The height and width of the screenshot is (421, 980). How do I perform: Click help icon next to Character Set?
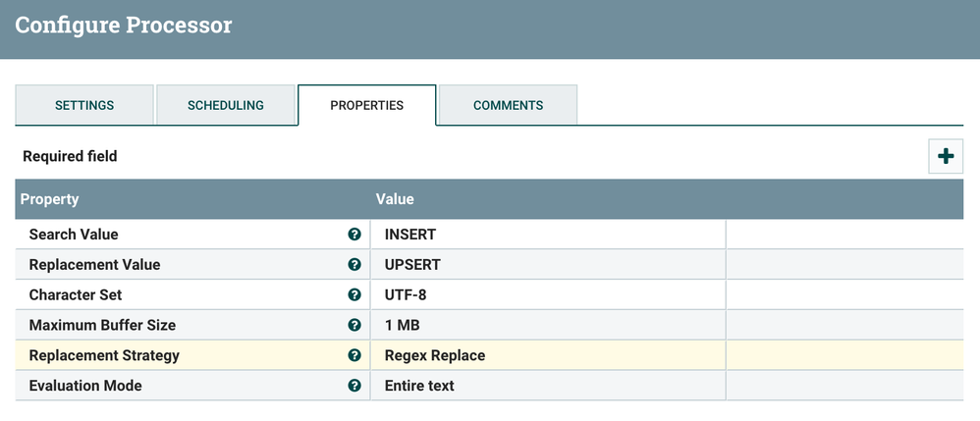pos(354,294)
